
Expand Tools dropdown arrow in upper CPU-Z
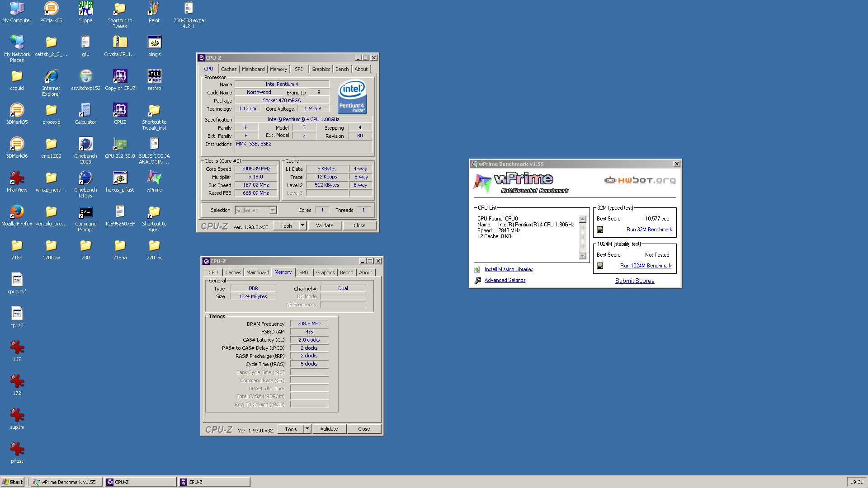click(303, 225)
